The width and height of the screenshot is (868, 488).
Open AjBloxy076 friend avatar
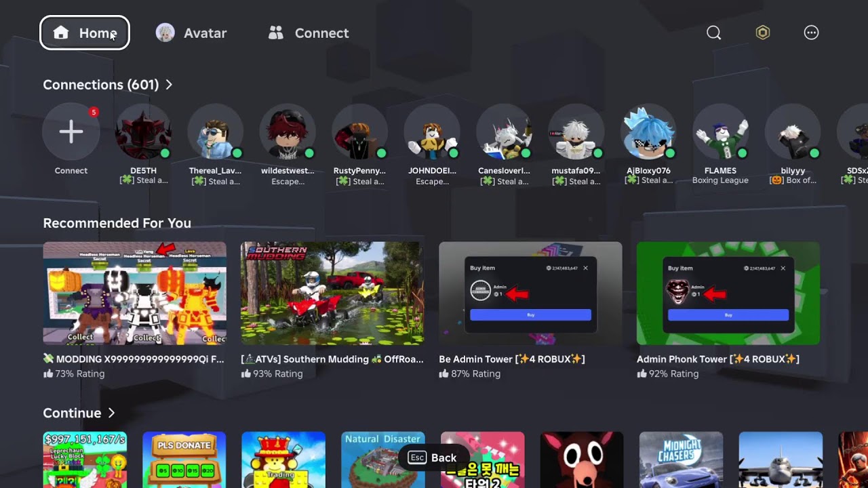click(648, 131)
